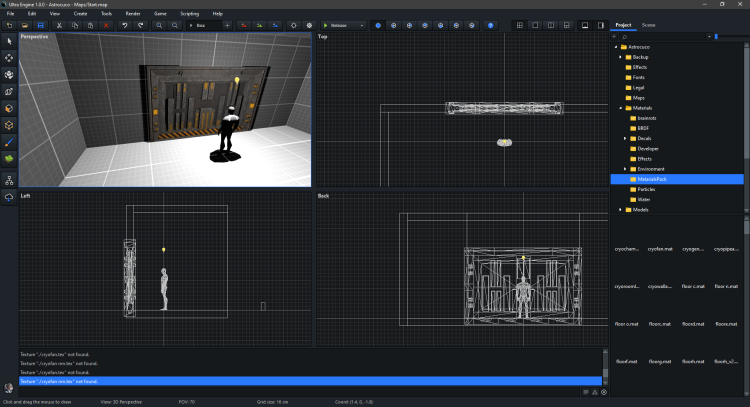Switch to the Scene tab

click(x=649, y=23)
